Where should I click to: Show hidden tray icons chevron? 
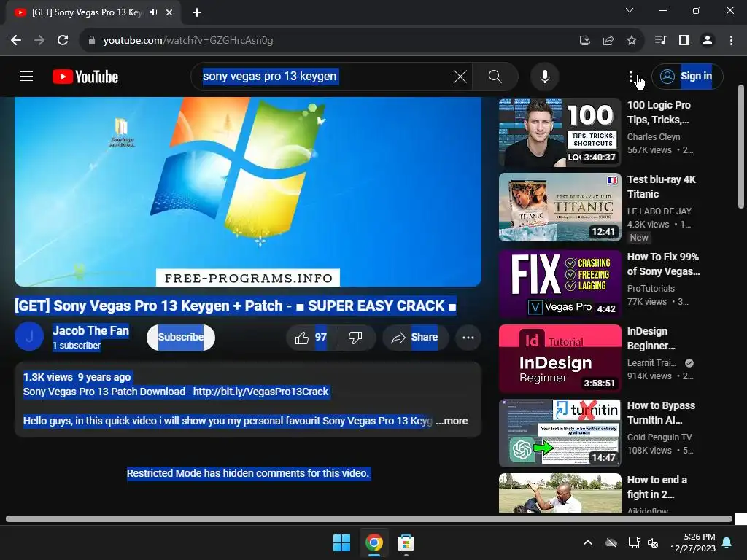(x=588, y=542)
